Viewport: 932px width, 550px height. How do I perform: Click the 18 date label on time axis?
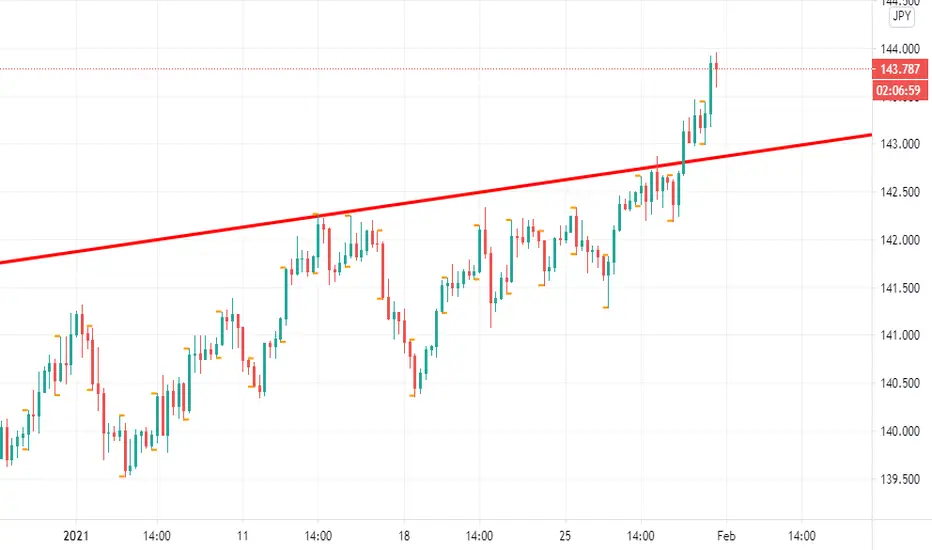pos(404,536)
